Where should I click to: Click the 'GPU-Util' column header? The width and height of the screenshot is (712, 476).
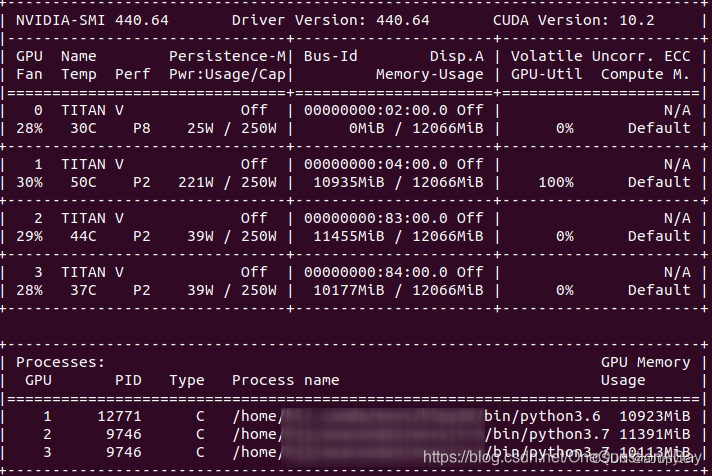[x=547, y=74]
